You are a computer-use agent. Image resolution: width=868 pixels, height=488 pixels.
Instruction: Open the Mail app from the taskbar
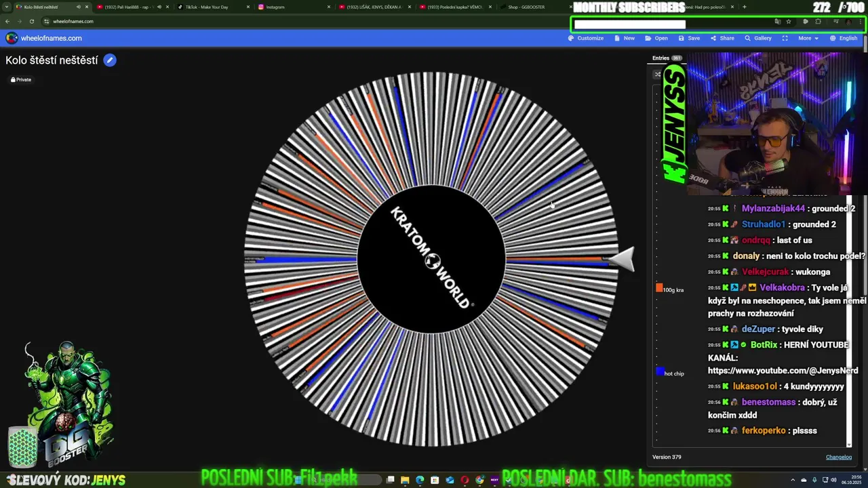[450, 480]
